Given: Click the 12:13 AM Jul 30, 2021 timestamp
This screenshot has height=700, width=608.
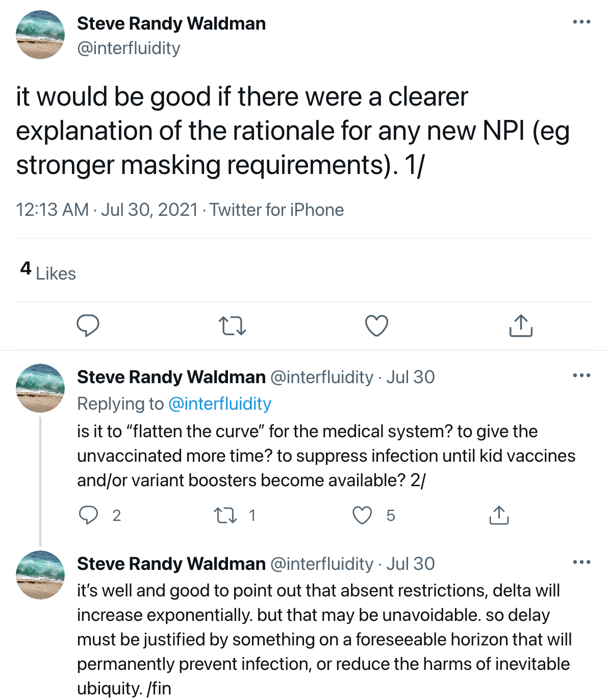Looking at the screenshot, I should point(107,210).
